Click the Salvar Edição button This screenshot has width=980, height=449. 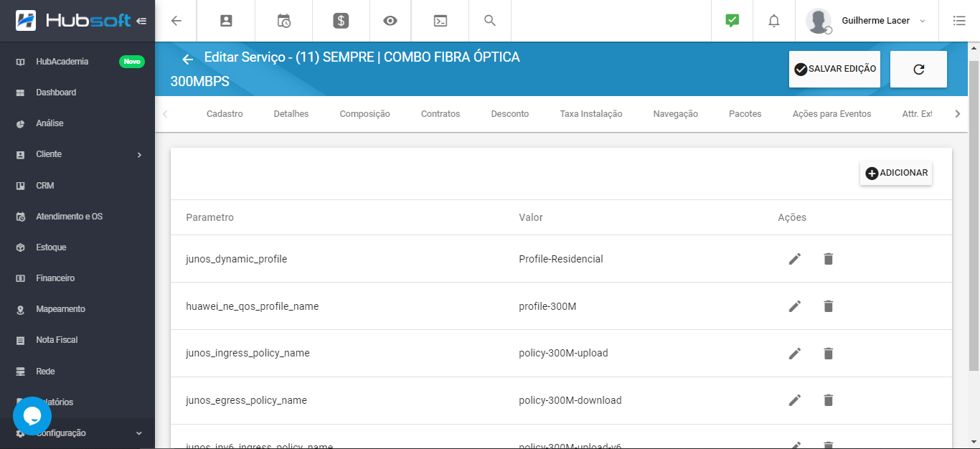pos(834,69)
